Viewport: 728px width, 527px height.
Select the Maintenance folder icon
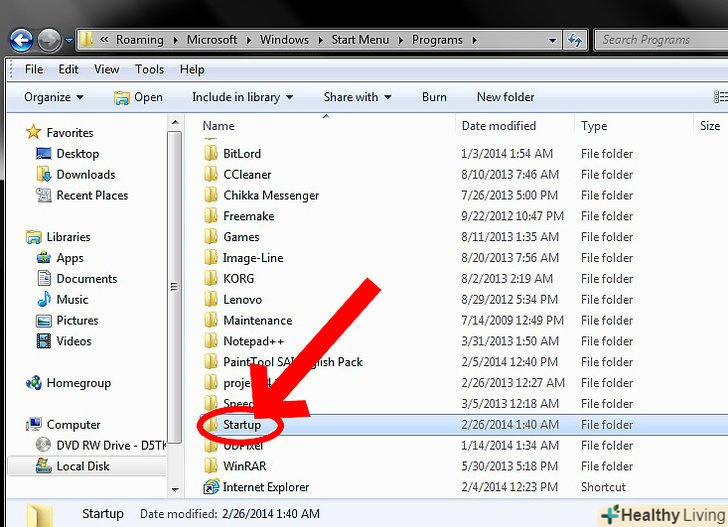click(x=211, y=320)
